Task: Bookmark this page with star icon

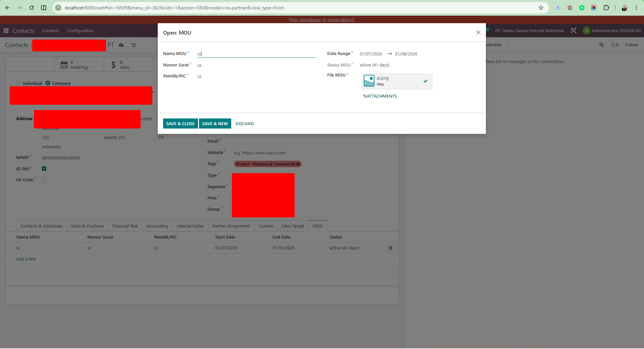Action: coord(541,8)
